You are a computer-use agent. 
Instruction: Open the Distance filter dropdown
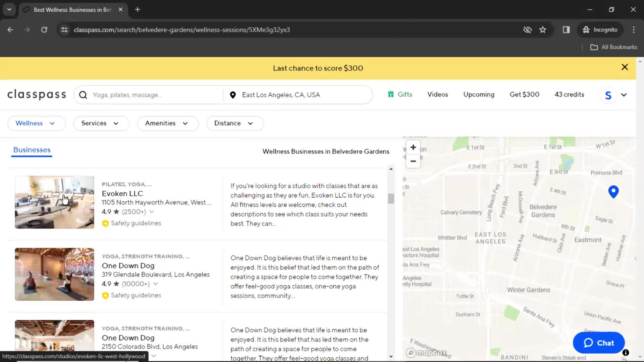235,123
